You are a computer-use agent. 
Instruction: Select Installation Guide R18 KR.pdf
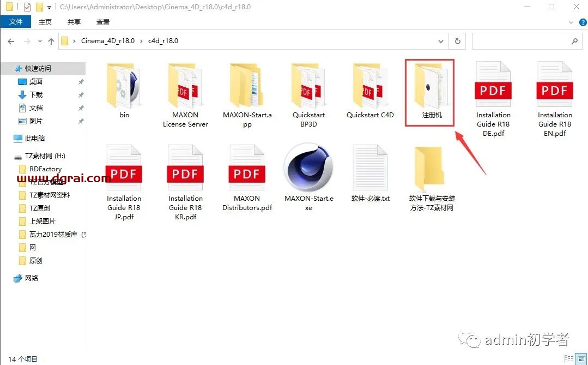[x=185, y=183]
